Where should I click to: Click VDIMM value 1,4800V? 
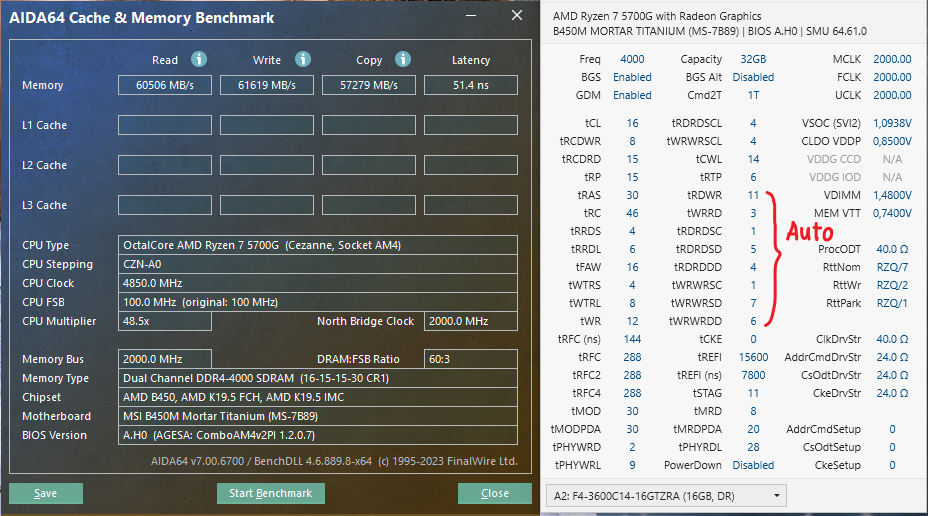click(x=892, y=195)
